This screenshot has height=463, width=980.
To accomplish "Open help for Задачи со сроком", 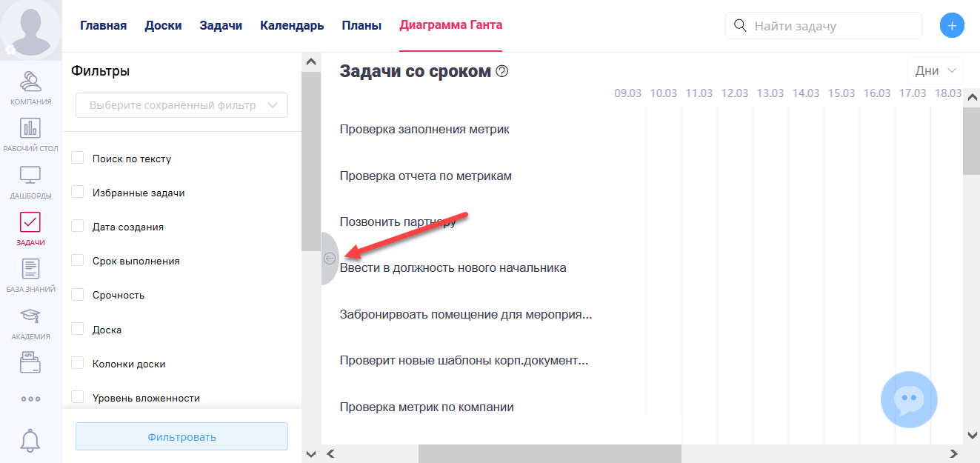I will tap(502, 73).
